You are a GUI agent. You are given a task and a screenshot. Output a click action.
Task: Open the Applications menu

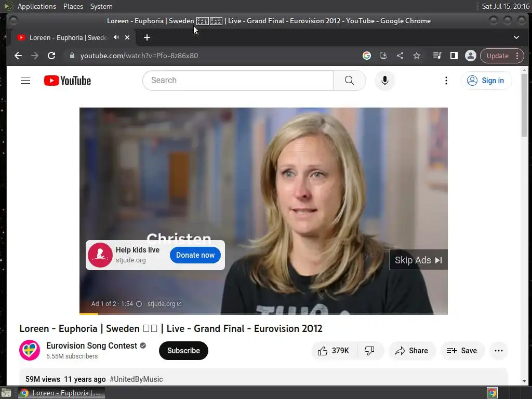(x=37, y=6)
